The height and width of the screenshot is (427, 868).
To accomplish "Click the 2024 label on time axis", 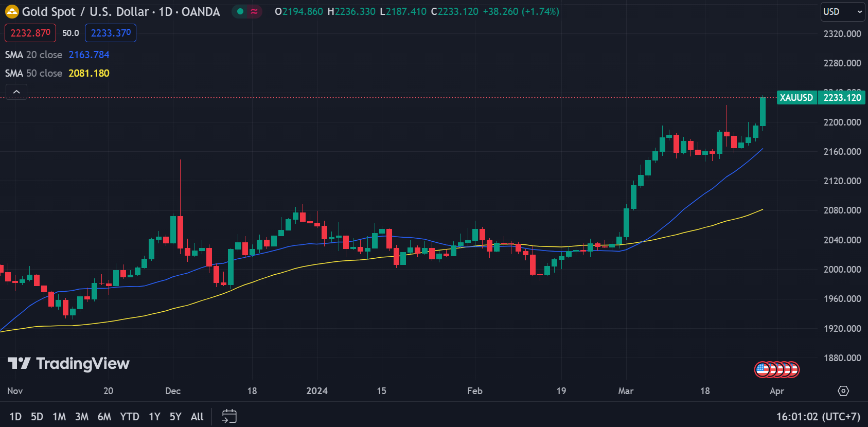I will click(317, 391).
